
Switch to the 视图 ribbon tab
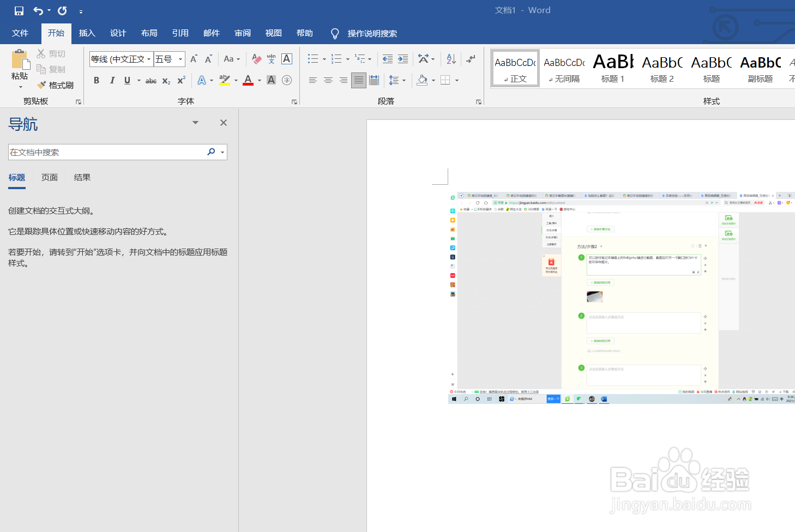tap(274, 33)
